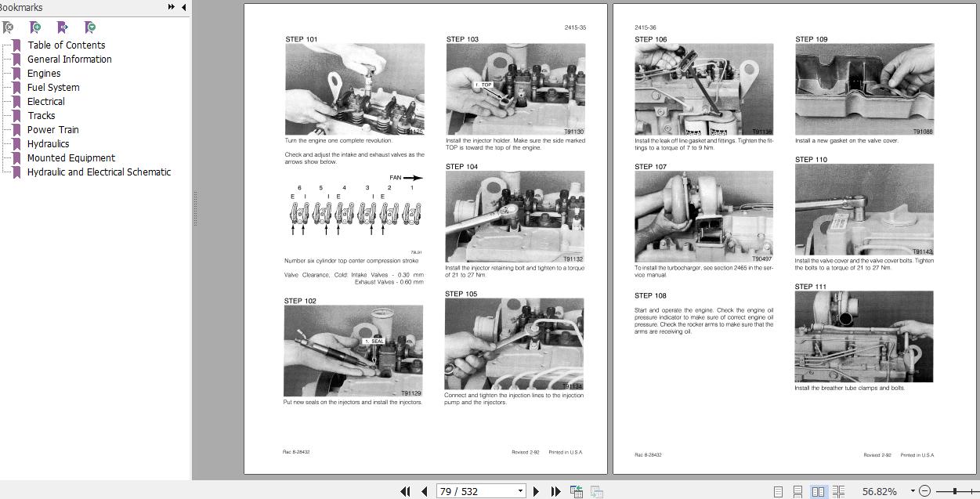The width and height of the screenshot is (980, 499).
Task: Select the Table of Contents bookmark
Action: (67, 45)
